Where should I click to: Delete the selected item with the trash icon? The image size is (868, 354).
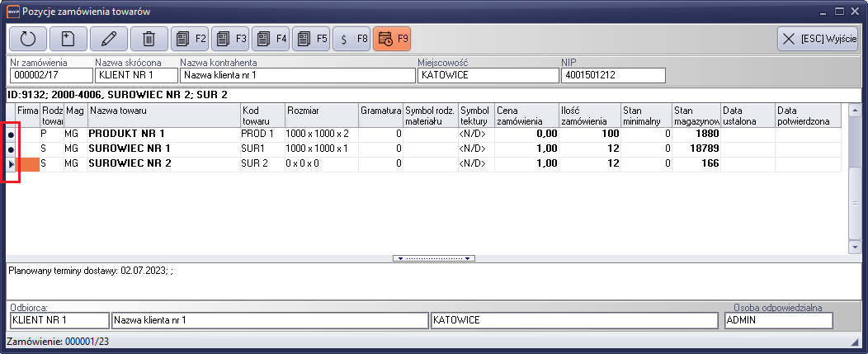click(149, 38)
